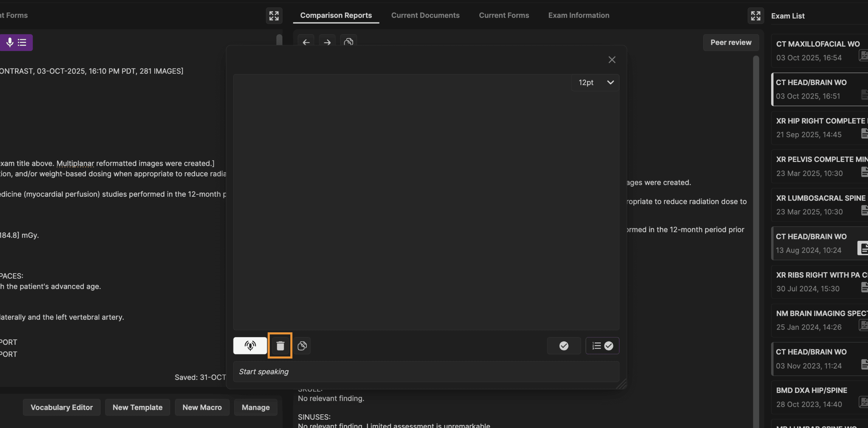Click the Peer review button
The width and height of the screenshot is (868, 428).
point(731,42)
